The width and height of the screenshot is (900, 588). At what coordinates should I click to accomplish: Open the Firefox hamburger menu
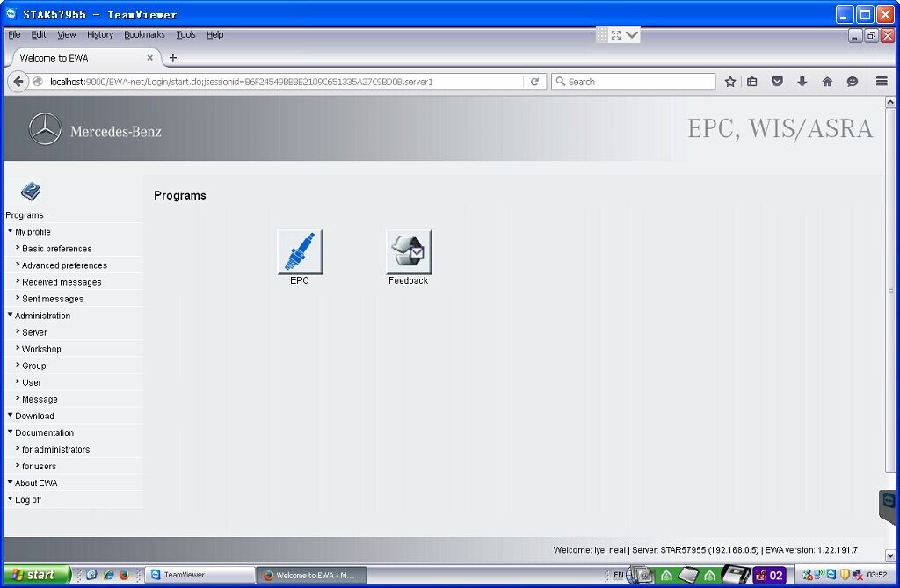882,81
